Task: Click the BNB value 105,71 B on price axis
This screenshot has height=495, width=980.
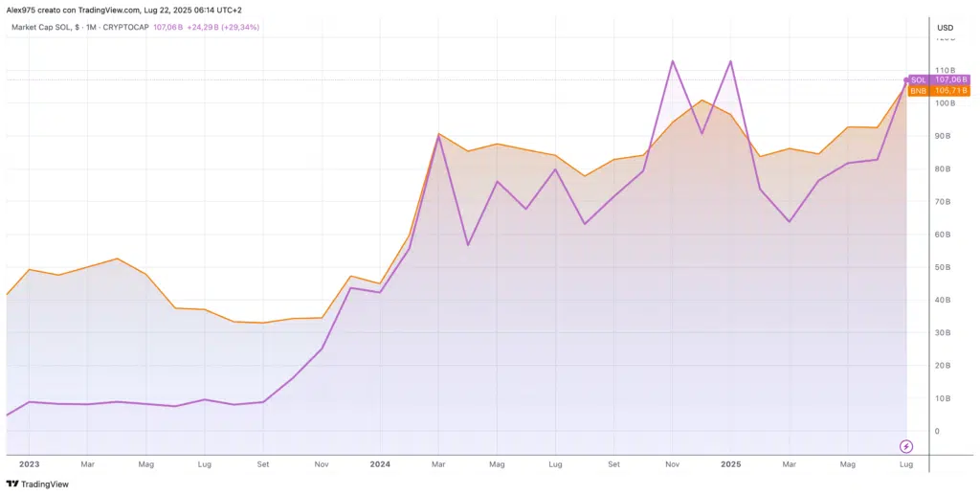Action: click(x=949, y=91)
